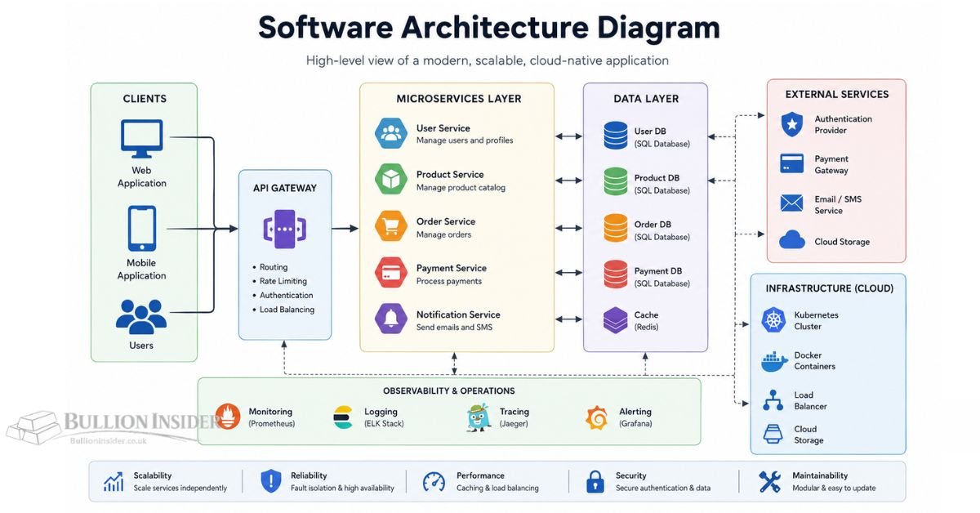
Task: Click the "CLIENTS" section heading
Action: [x=145, y=99]
